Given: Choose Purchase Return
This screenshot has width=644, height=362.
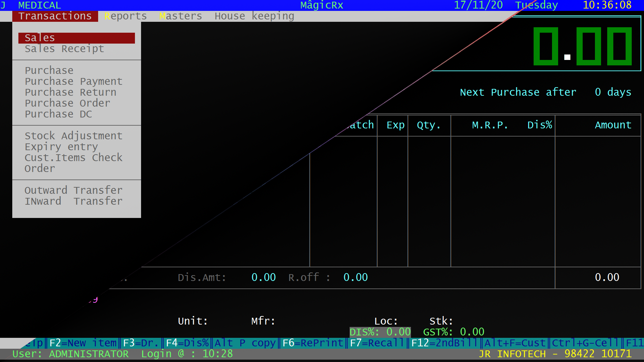Looking at the screenshot, I should (70, 92).
